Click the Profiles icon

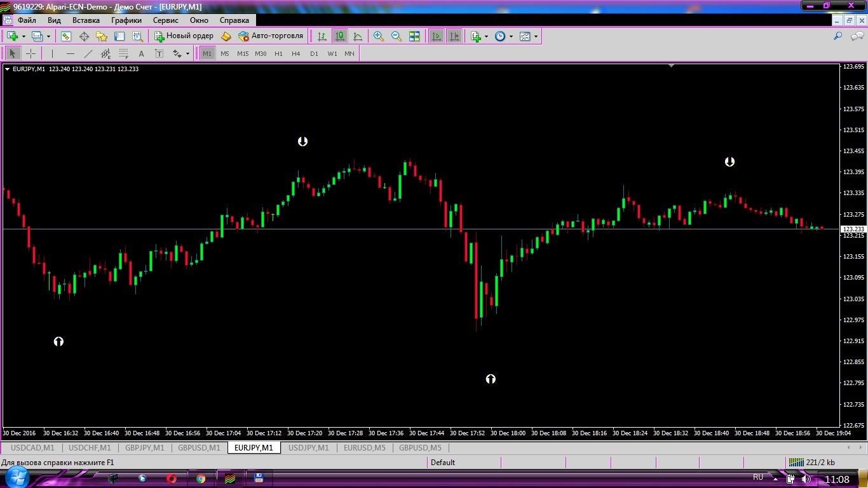[x=37, y=36]
